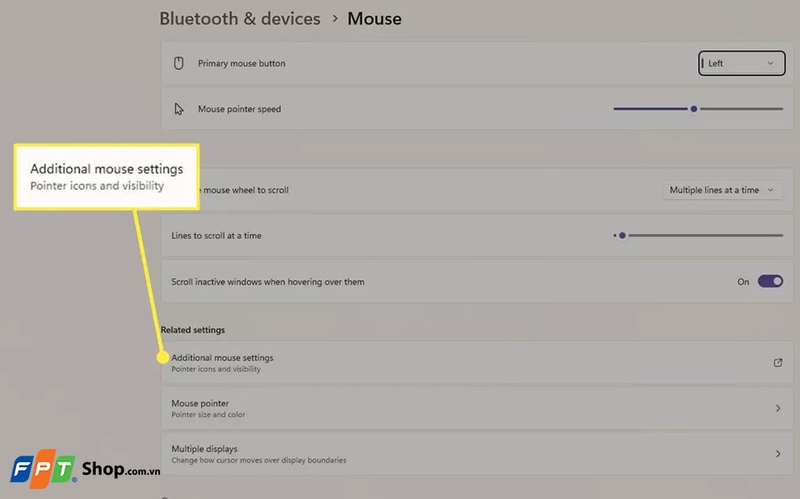
Task: Open the Primary mouse button Left dropdown
Action: click(x=741, y=63)
